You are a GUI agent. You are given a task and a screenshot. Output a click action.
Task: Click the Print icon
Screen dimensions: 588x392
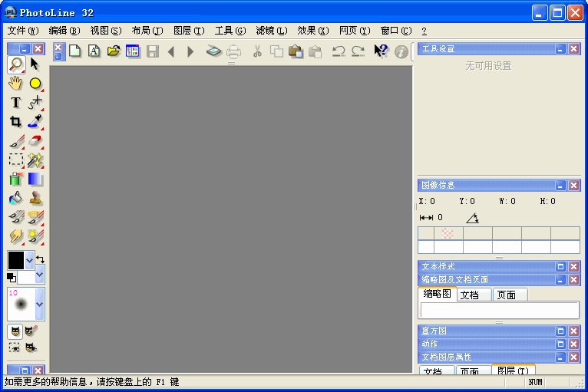click(233, 51)
